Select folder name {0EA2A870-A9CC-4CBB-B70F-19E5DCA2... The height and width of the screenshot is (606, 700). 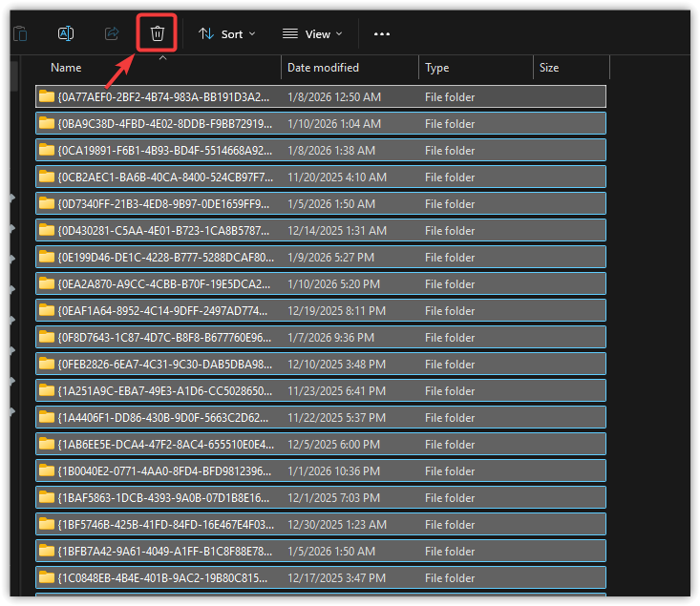(x=164, y=283)
